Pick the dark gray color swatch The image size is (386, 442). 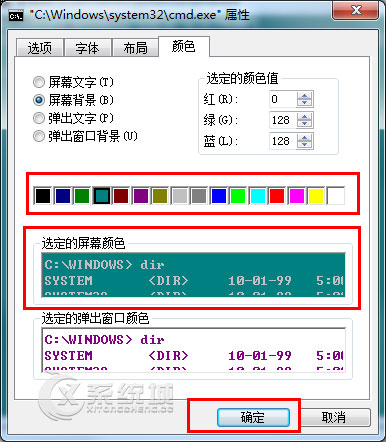click(x=199, y=196)
